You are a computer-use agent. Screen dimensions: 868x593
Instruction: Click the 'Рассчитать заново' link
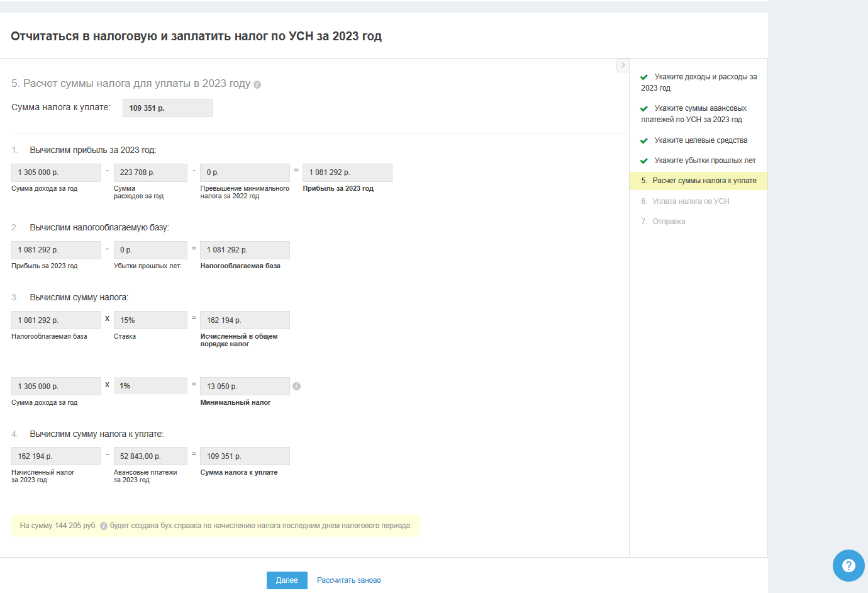pyautogui.click(x=348, y=580)
